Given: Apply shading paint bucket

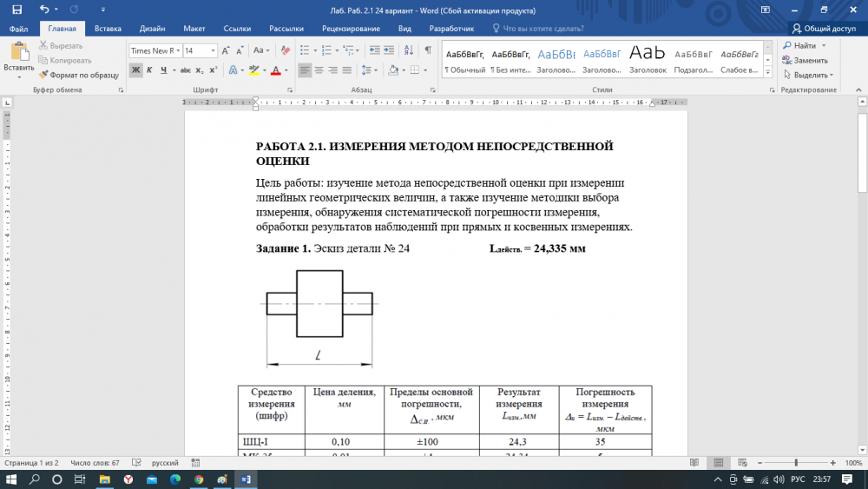Looking at the screenshot, I should (393, 69).
